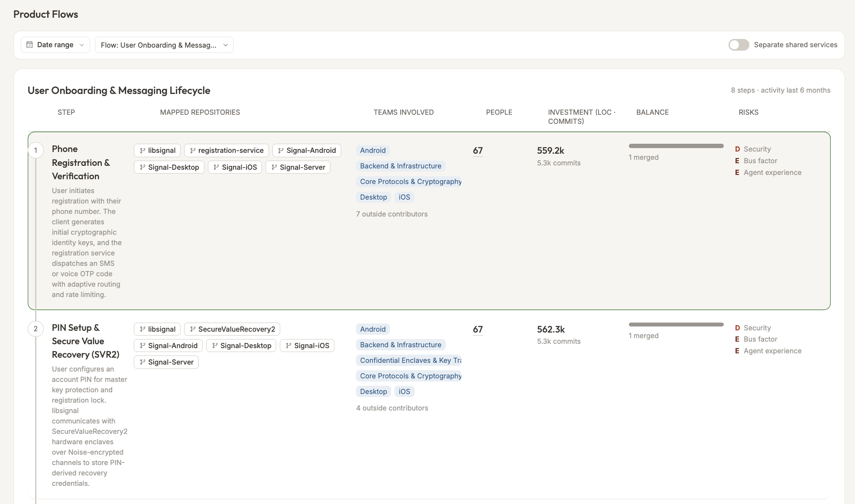Click the TEAMS INVOLVED column header
Viewport: 855px width, 504px height.
[x=404, y=112]
